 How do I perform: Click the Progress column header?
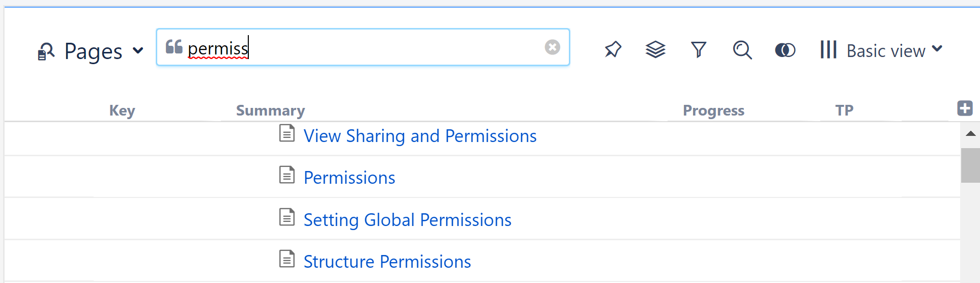tap(713, 110)
